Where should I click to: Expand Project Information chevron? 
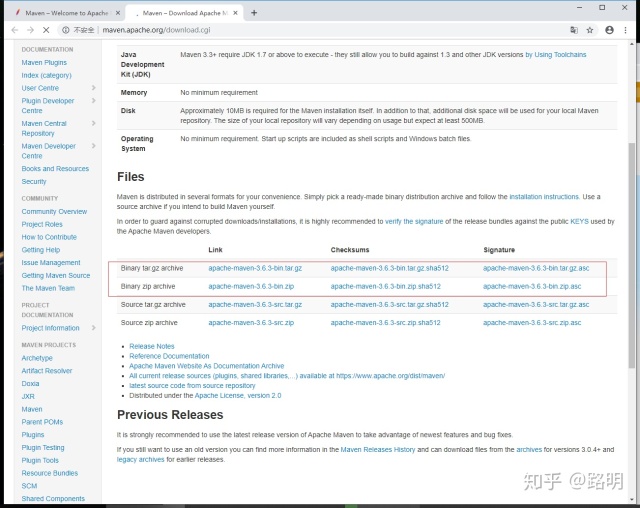93,328
